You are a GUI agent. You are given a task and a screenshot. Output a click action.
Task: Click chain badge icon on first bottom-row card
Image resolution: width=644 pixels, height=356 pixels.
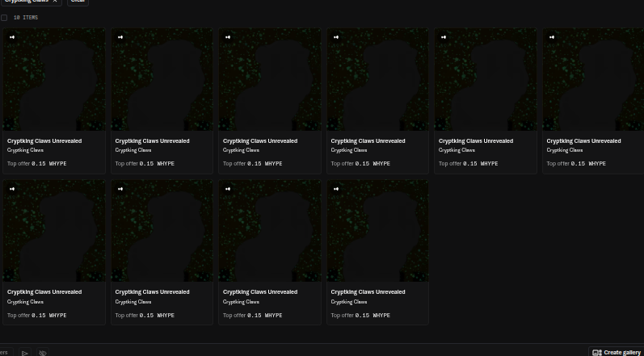click(12, 189)
